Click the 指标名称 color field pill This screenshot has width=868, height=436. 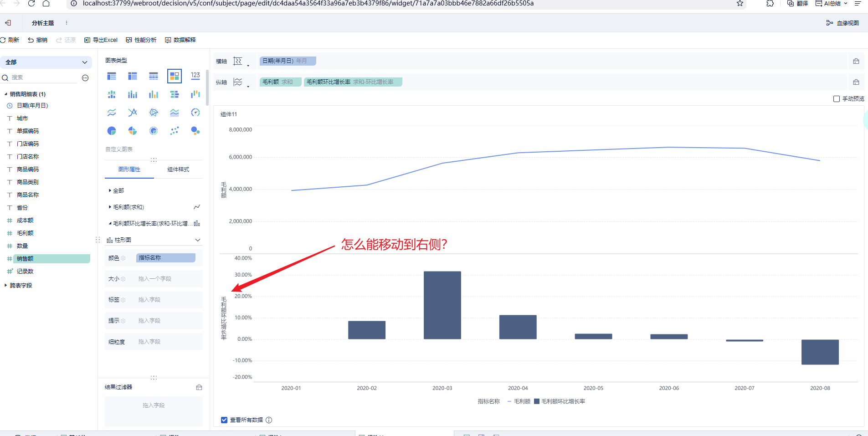pos(166,258)
